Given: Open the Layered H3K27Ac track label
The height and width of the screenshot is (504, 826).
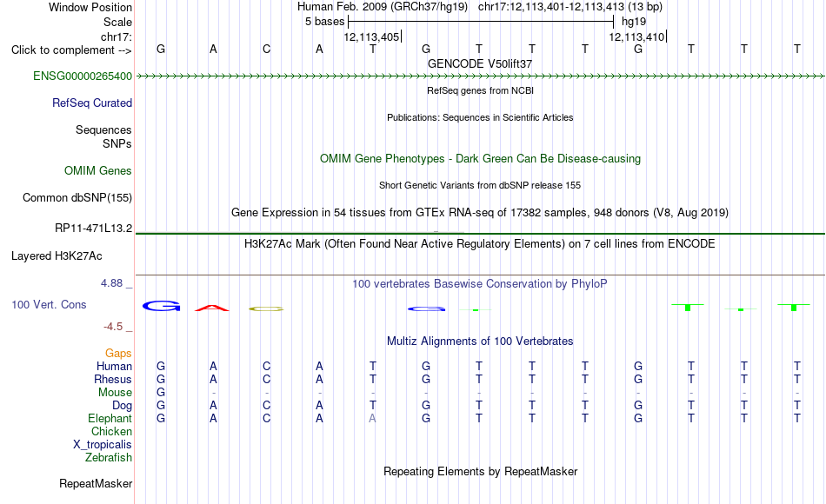Looking at the screenshot, I should coord(57,256).
